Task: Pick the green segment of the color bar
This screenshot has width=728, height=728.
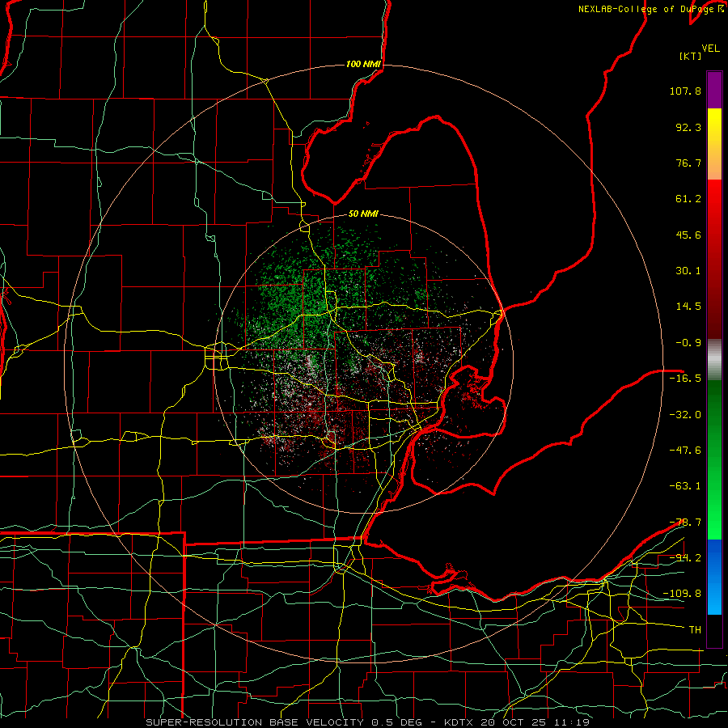Action: tap(714, 459)
